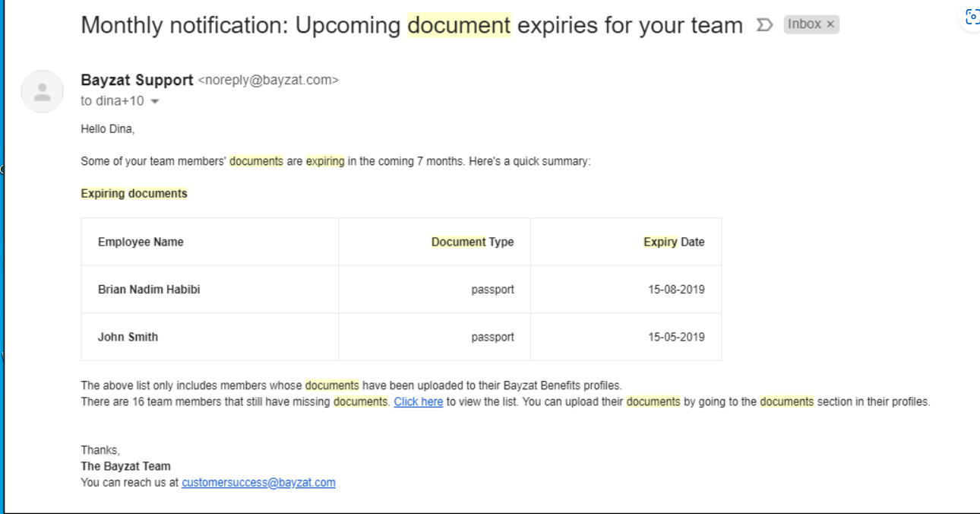
Task: Click "The Bayzat Team" signature
Action: (x=125, y=466)
